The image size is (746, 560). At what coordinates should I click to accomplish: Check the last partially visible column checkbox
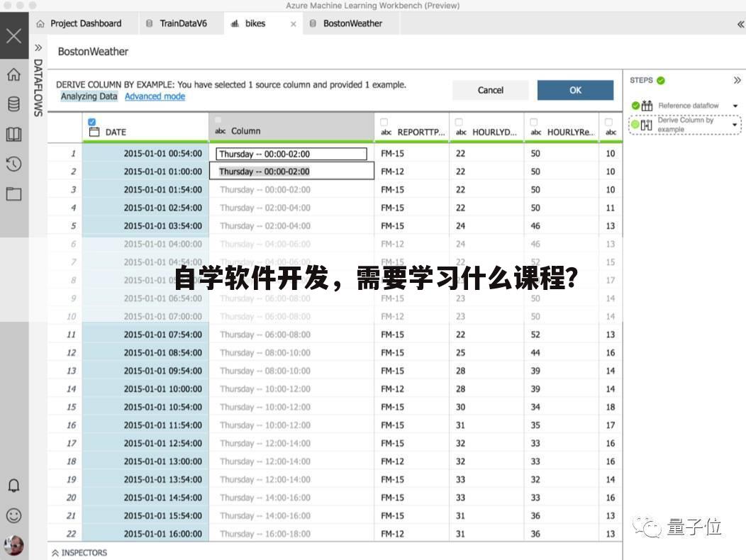coord(608,122)
